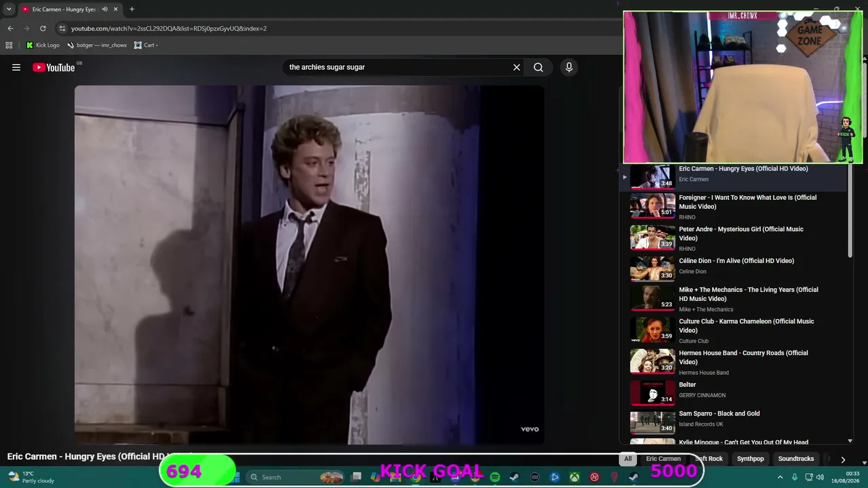Select the browser address bar URL
This screenshot has width=868, height=488.
169,28
